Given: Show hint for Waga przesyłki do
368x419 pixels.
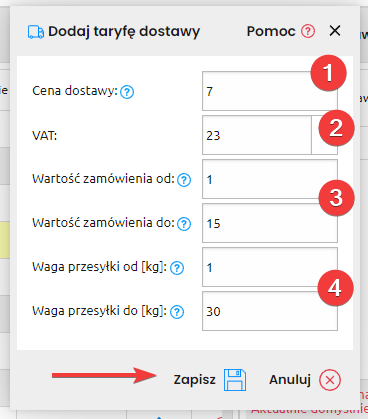Looking at the screenshot, I should pyautogui.click(x=177, y=312).
